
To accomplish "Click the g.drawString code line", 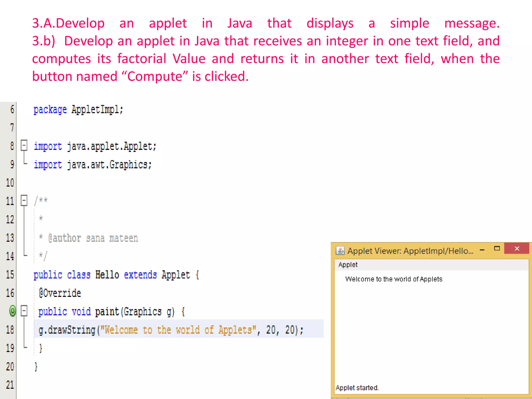I will [x=171, y=330].
